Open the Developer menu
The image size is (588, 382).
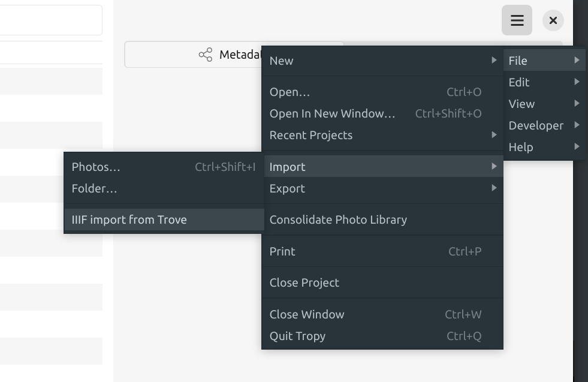pos(544,125)
